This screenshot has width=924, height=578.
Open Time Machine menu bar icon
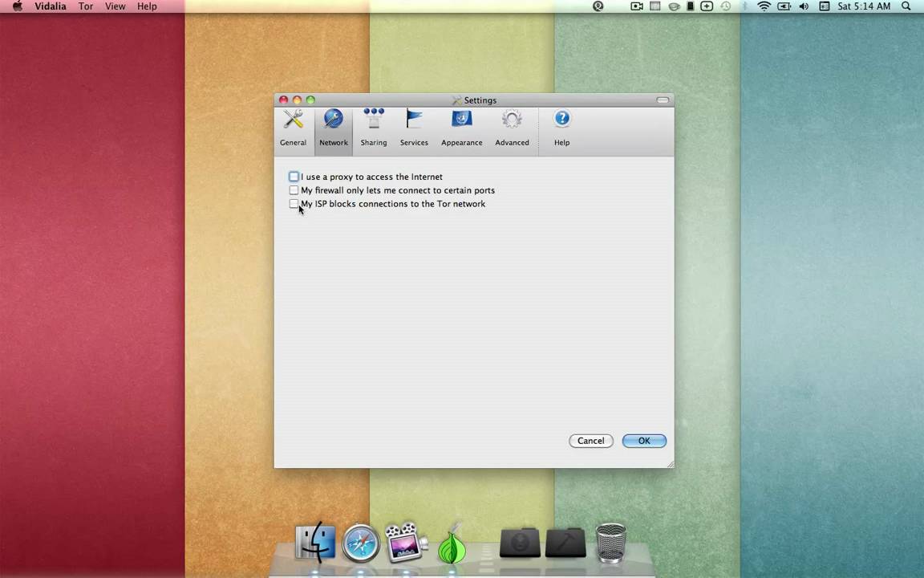[725, 6]
